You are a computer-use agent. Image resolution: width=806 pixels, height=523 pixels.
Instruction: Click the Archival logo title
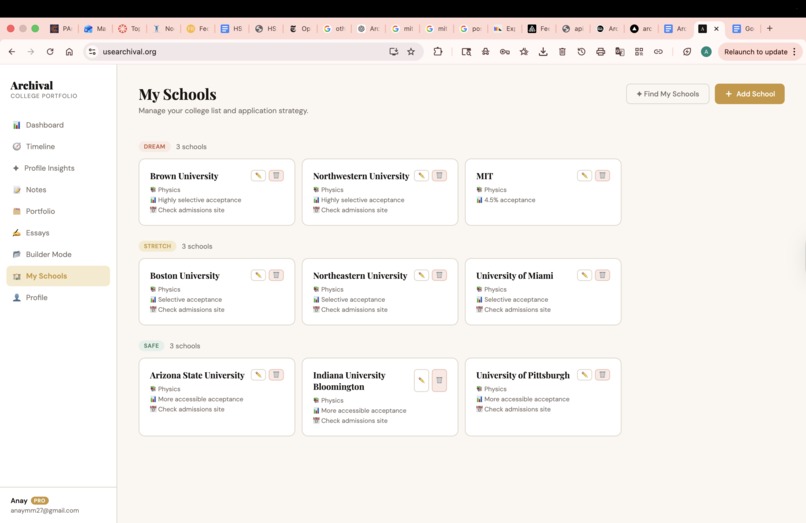click(32, 85)
